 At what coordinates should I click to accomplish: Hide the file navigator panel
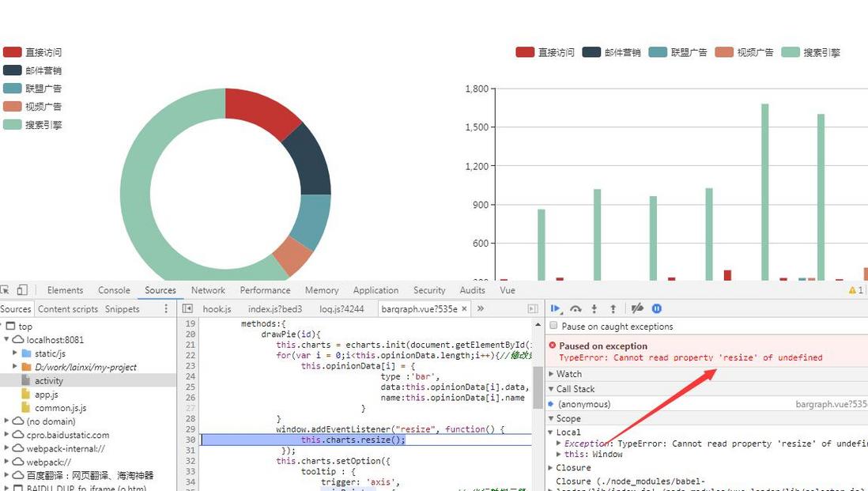pyautogui.click(x=187, y=308)
